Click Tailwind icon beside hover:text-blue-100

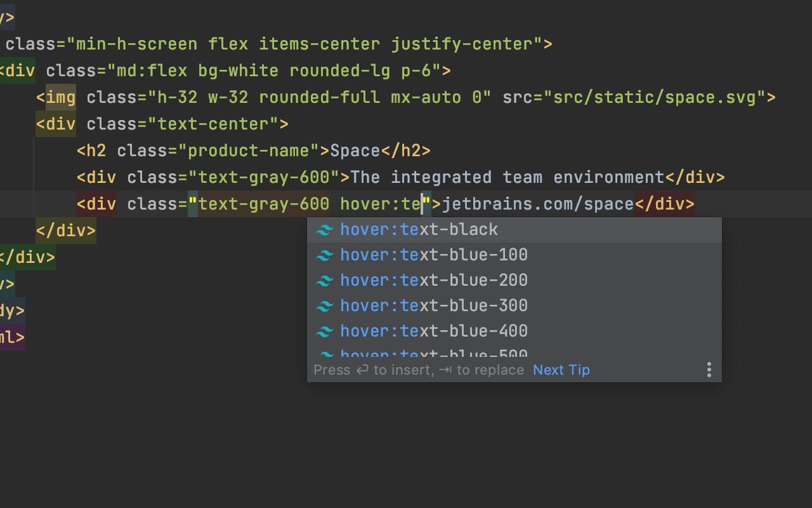click(325, 255)
